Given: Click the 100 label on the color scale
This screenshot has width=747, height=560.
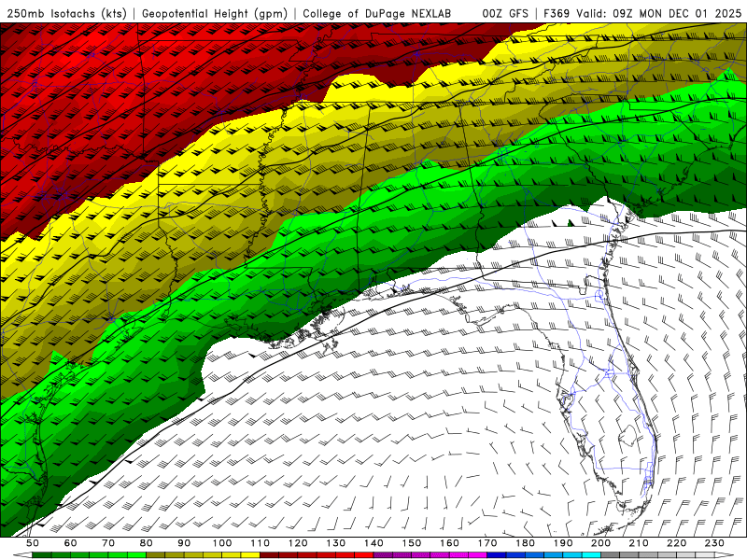Looking at the screenshot, I should coord(222,543).
